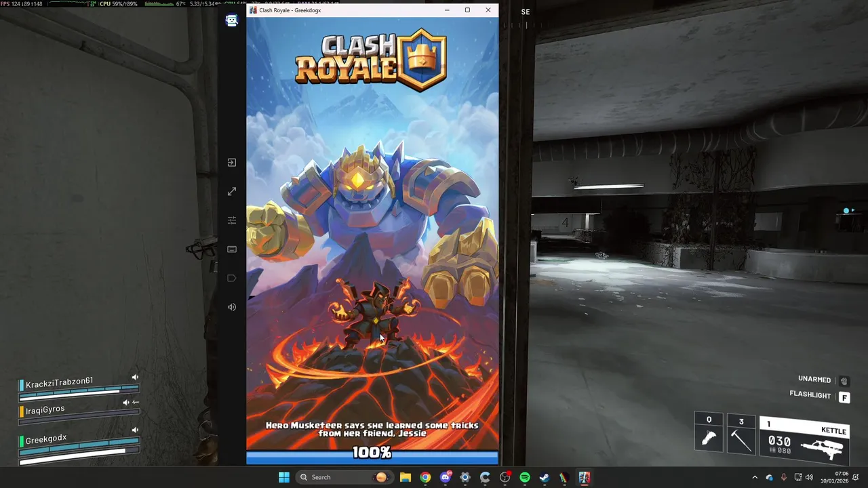Click the FLASHLIGHT F key prompt
This screenshot has width=868, height=488.
click(x=844, y=398)
